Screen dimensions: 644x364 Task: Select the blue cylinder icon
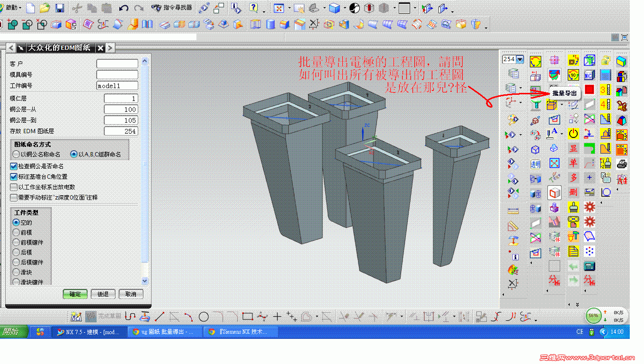(270, 24)
